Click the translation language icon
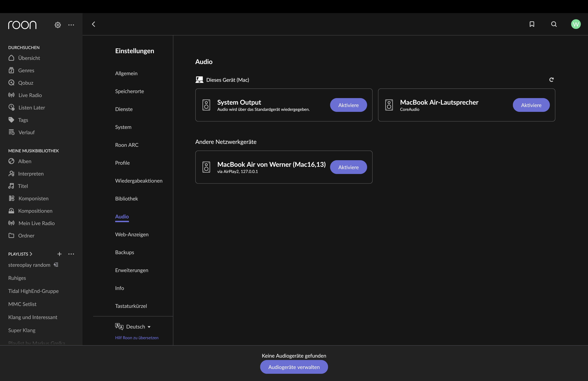The image size is (588, 381). 119,327
